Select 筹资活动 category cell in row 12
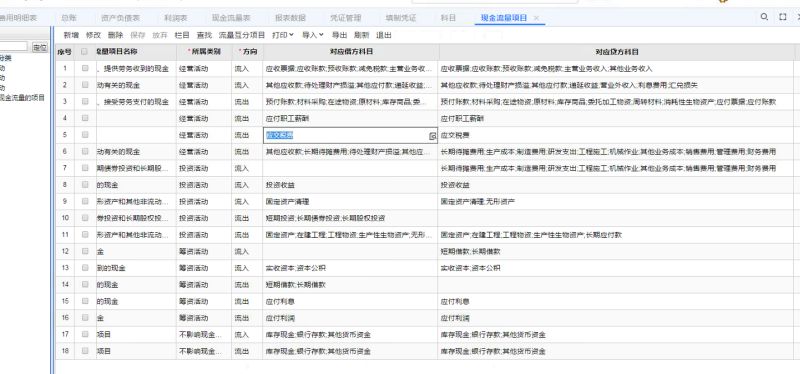 tap(204, 252)
